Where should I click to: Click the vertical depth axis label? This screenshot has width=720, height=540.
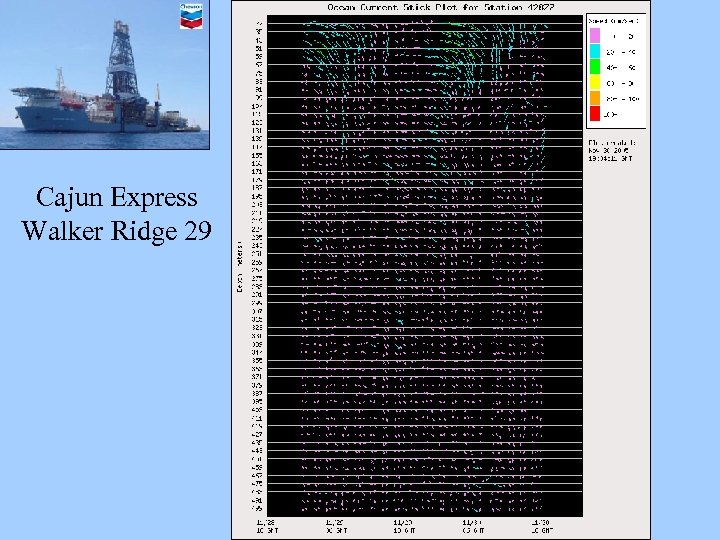pyautogui.click(x=240, y=267)
